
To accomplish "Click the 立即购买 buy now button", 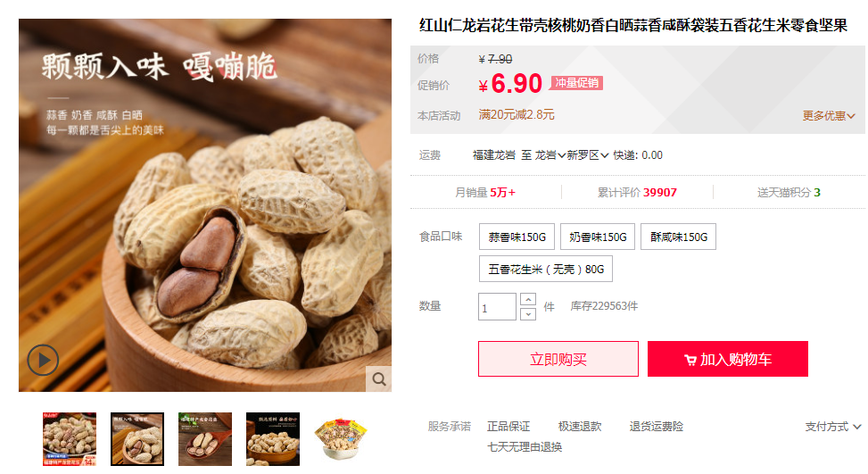I will [x=558, y=360].
